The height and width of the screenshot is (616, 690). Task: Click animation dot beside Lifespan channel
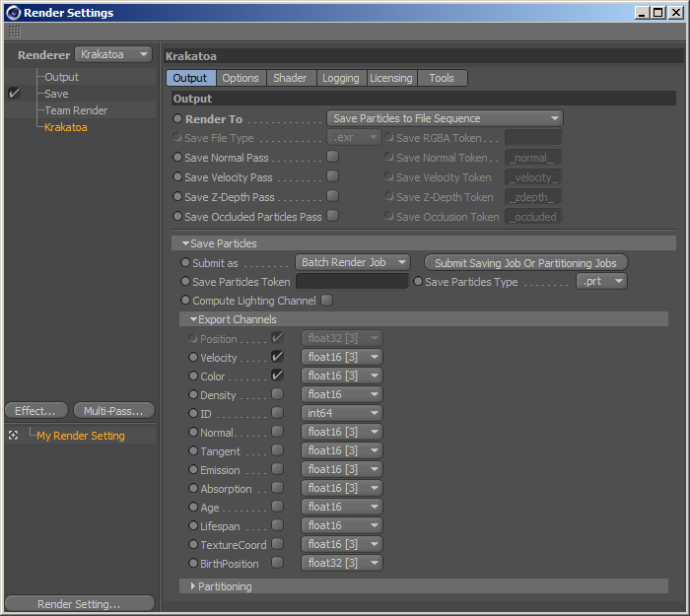click(193, 525)
